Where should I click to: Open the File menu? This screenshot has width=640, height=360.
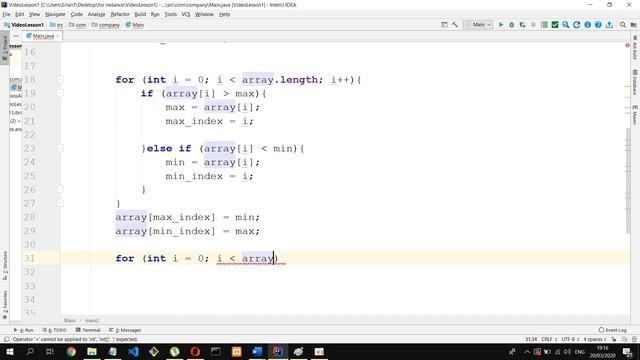click(6, 14)
